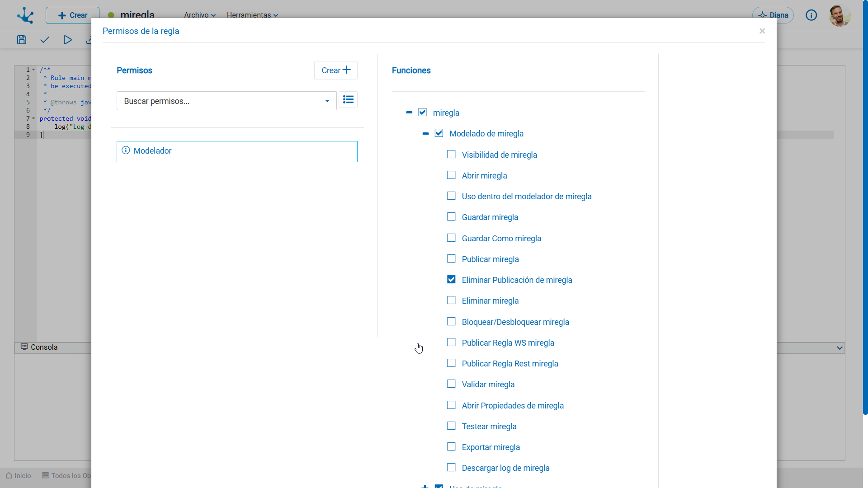868x488 pixels.
Task: Click the application logo icon
Action: (25, 15)
